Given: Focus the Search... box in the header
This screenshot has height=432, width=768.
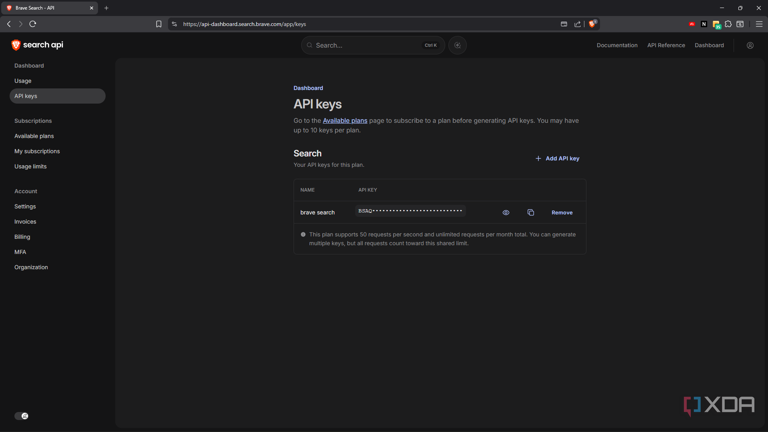Looking at the screenshot, I should pos(373,45).
